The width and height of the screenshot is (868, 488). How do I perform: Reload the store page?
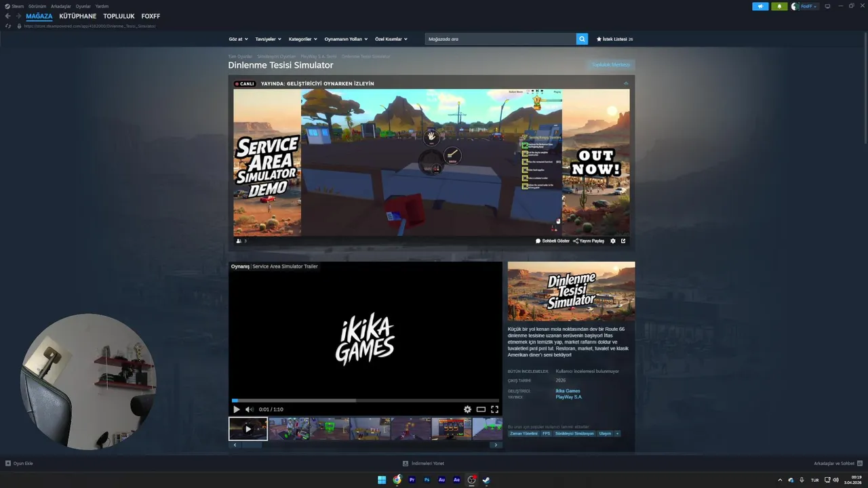pos(8,26)
